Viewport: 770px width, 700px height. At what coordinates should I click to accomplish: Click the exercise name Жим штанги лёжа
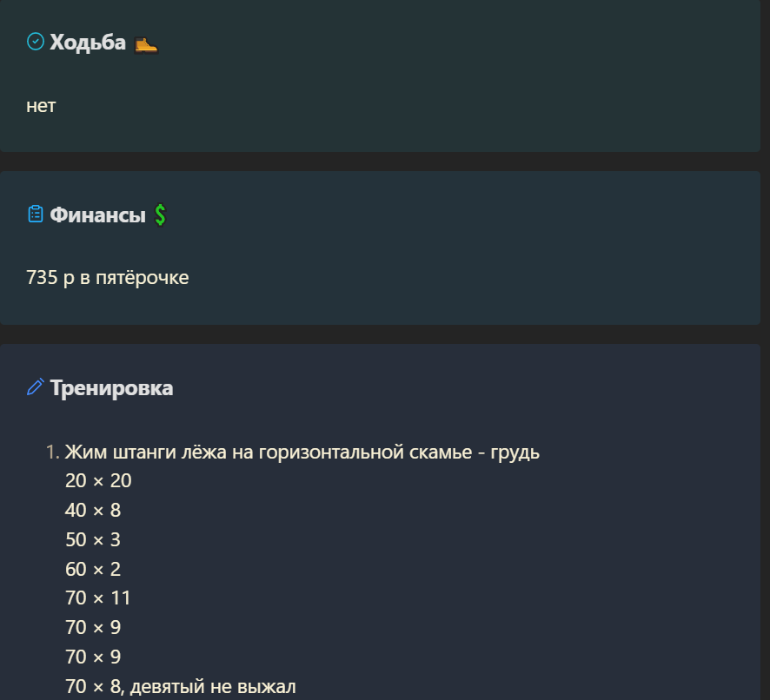pos(146,452)
